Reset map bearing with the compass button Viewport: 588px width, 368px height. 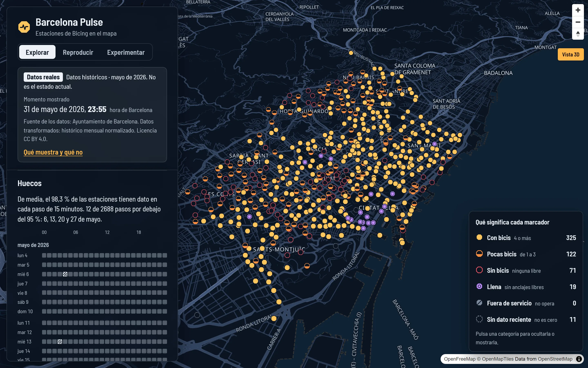pyautogui.click(x=578, y=34)
